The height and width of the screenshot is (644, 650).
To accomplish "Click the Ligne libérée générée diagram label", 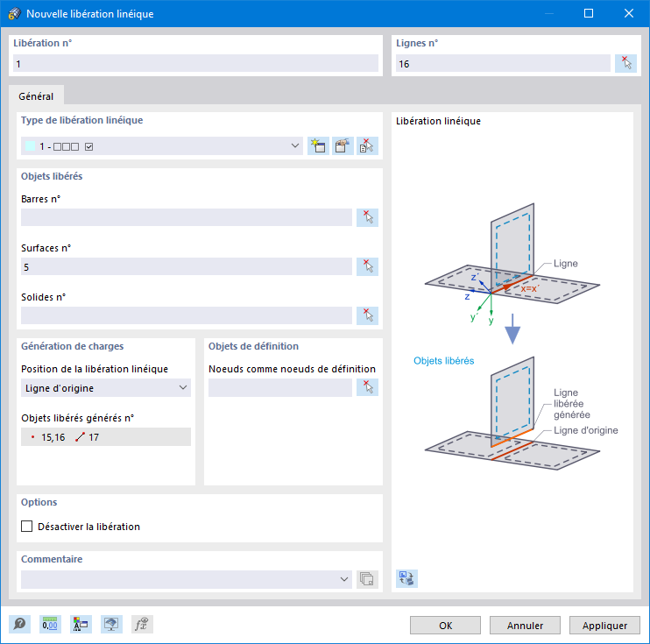I will pyautogui.click(x=572, y=403).
